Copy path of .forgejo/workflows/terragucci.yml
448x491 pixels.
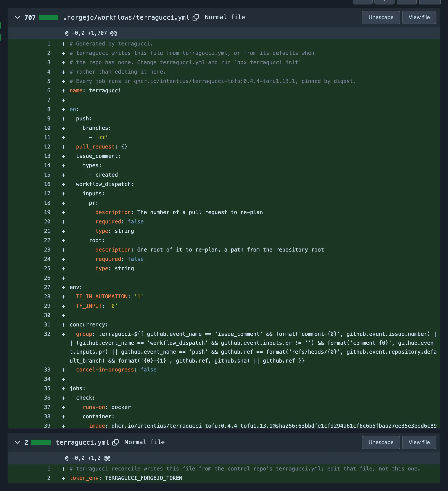[x=196, y=17]
